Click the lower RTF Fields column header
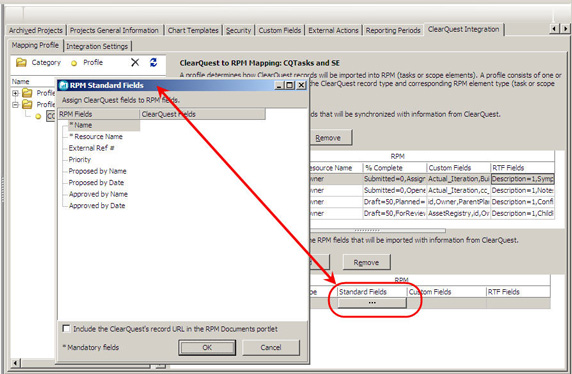572x374 pixels. [x=518, y=292]
